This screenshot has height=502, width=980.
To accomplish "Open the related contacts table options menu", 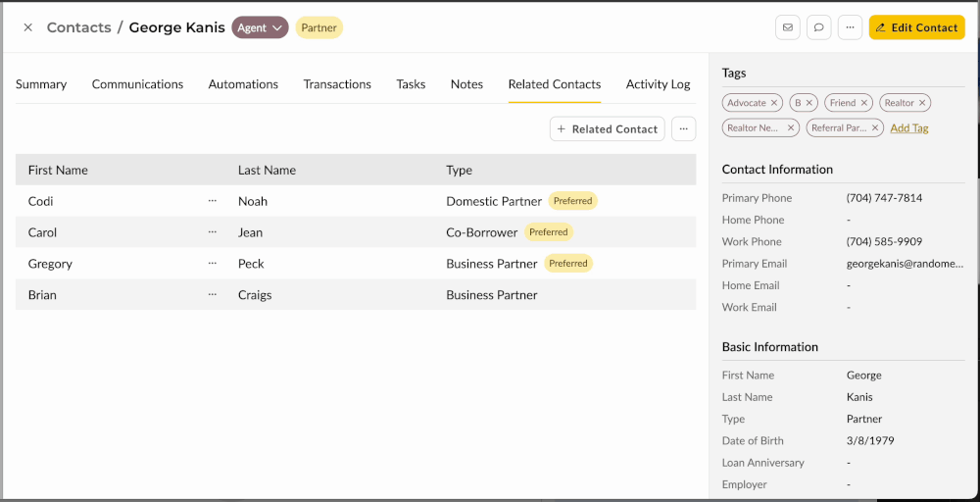I will coord(683,128).
